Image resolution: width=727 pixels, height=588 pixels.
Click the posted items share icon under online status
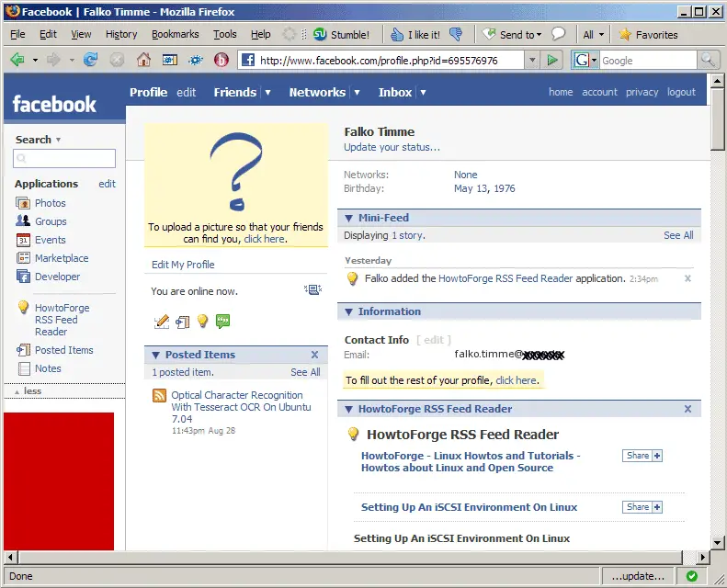coord(183,322)
